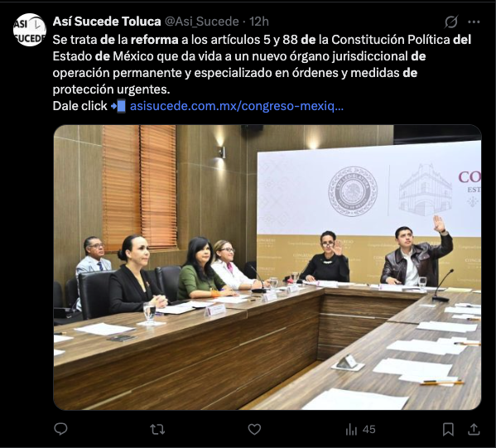Visit the Así Sucede Toluca display name

coord(107,22)
